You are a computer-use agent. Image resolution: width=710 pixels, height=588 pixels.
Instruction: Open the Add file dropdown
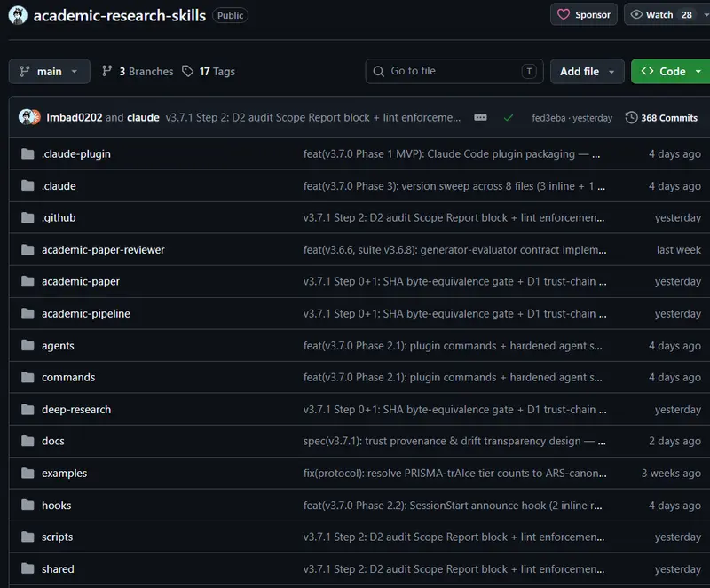point(587,72)
